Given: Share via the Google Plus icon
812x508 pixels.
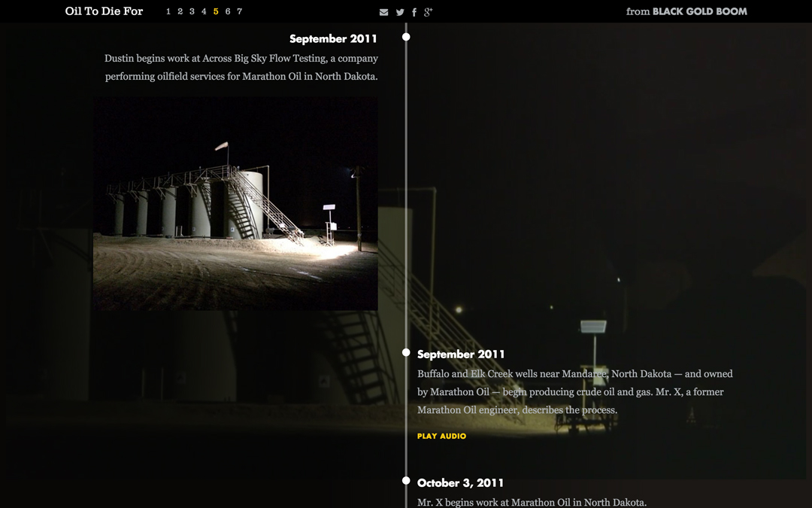Looking at the screenshot, I should (428, 12).
